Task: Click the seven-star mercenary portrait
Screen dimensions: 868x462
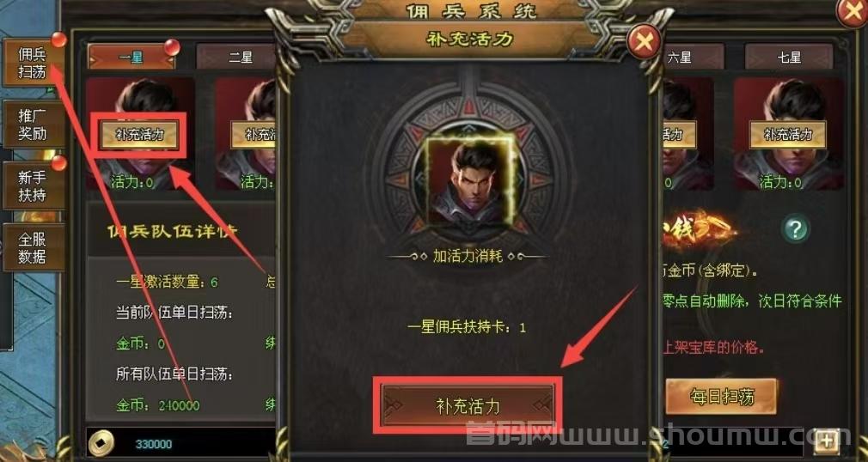Action: point(788,133)
